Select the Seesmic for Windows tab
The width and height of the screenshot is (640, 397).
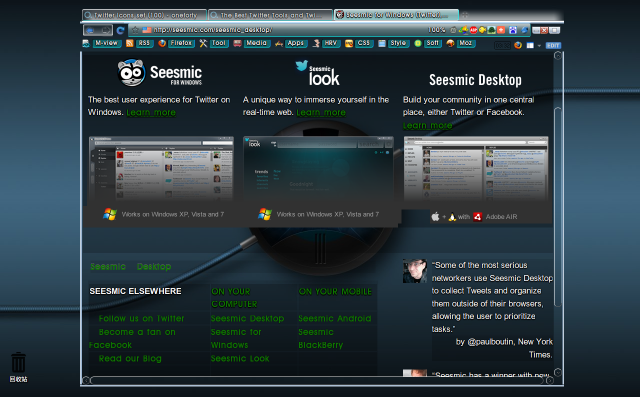(396, 15)
